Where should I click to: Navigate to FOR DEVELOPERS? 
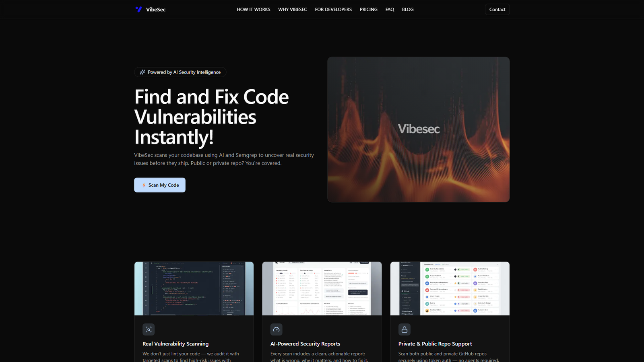coord(333,9)
